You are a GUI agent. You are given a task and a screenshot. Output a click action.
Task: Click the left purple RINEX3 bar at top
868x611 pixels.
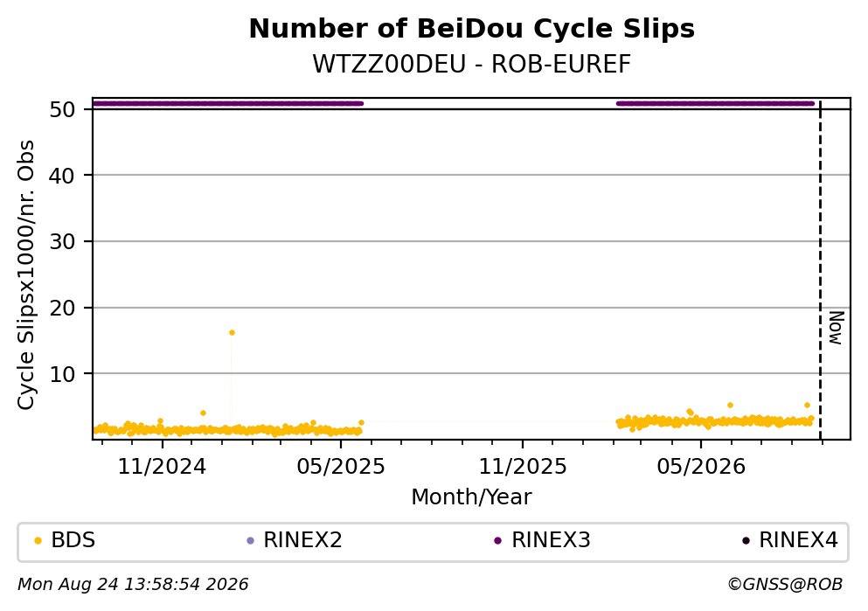(x=228, y=103)
